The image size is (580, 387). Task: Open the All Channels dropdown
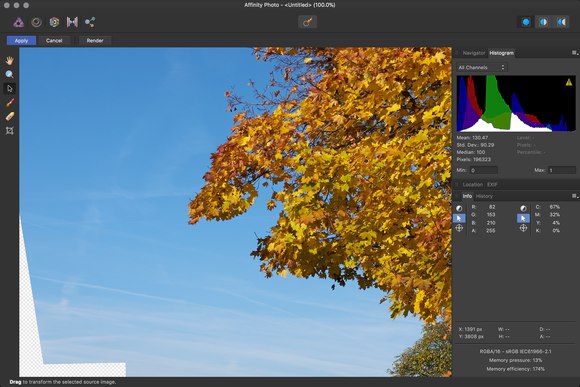tap(481, 67)
